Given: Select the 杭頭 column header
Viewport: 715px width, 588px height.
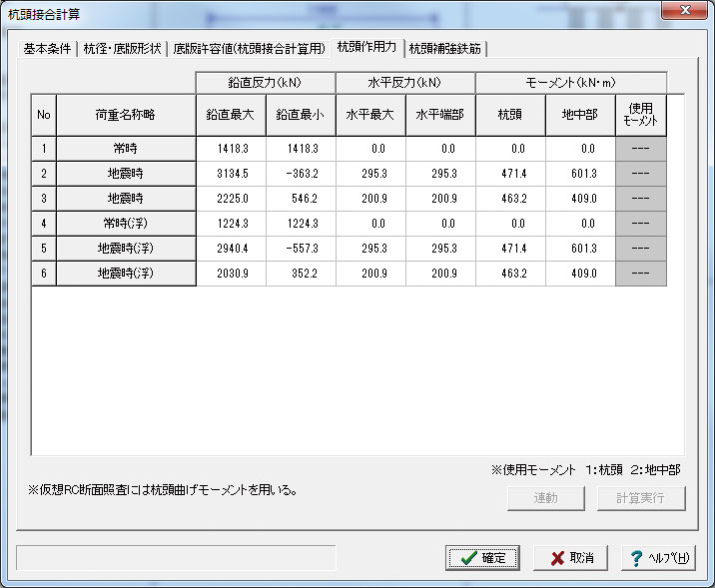Looking at the screenshot, I should tap(510, 115).
